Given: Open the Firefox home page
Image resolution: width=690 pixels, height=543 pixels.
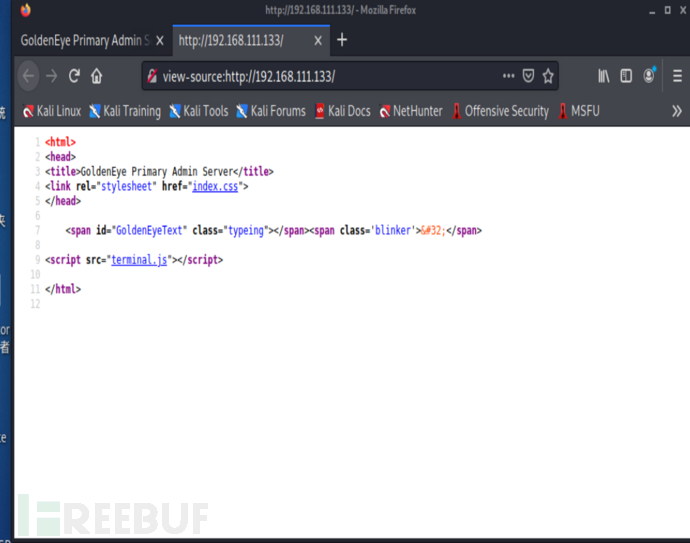Looking at the screenshot, I should 96,77.
